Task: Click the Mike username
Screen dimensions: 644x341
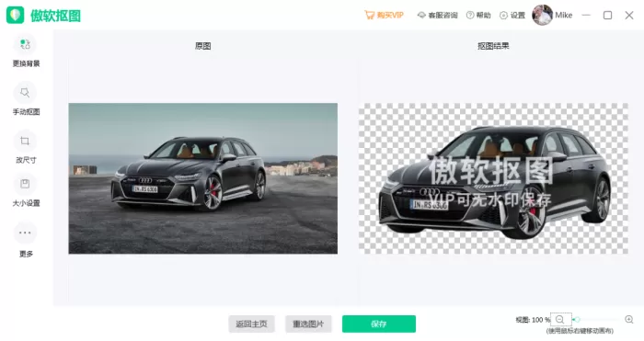Action: point(563,16)
